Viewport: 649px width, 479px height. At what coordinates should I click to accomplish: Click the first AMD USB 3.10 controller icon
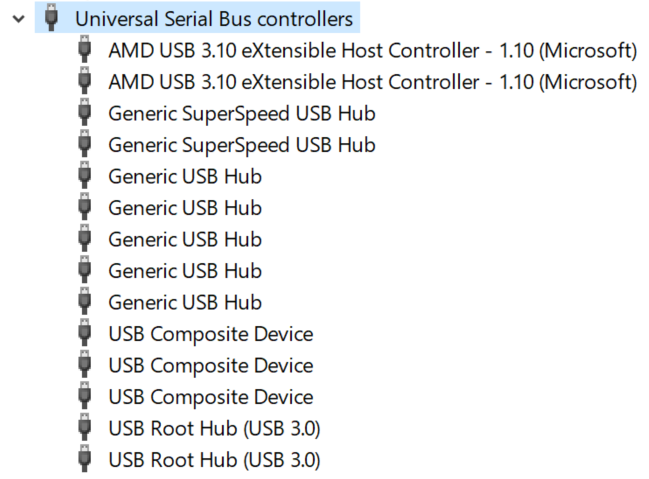[x=85, y=50]
